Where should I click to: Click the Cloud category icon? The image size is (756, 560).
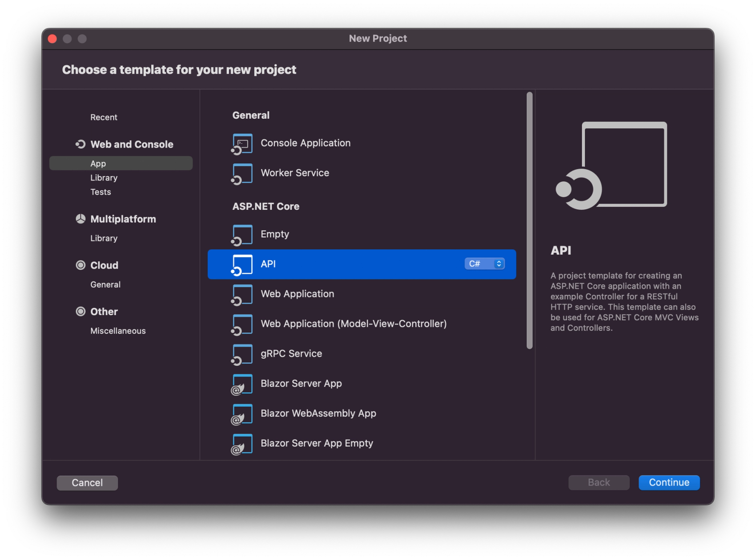pos(80,265)
